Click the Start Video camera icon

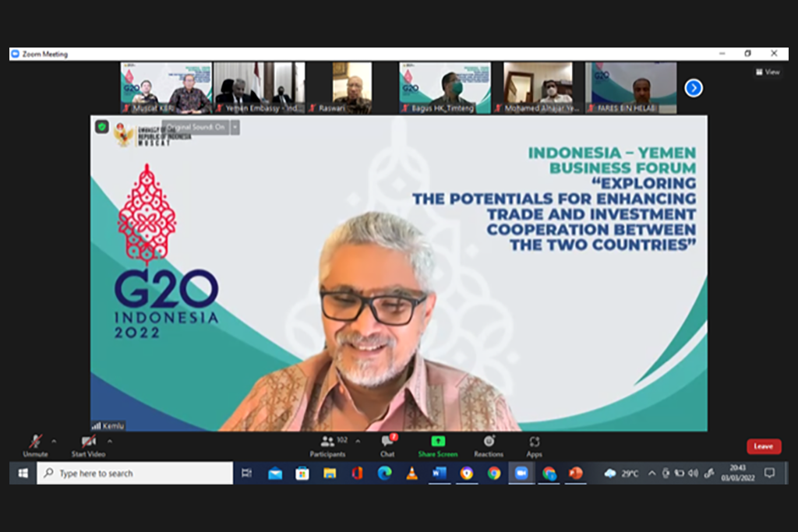click(x=89, y=441)
